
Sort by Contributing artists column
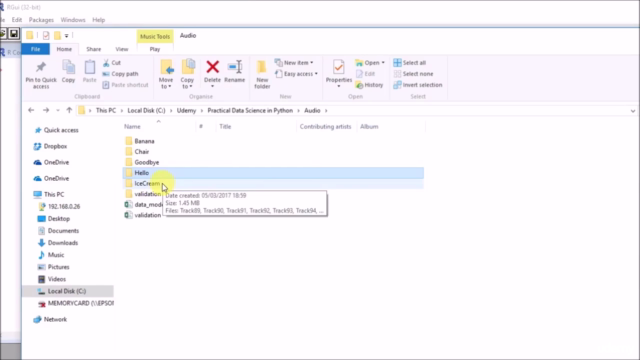coord(325,127)
